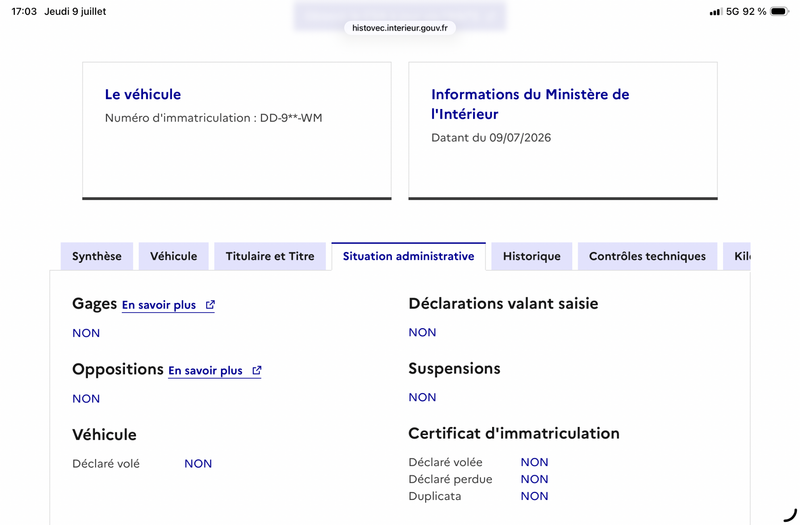Click NON beside Déclaré perdue
The image size is (800, 525).
tap(534, 479)
